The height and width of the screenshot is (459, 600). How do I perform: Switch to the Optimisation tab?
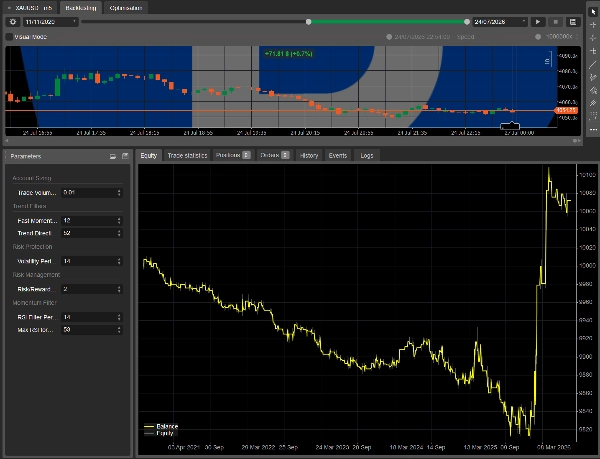click(x=126, y=8)
